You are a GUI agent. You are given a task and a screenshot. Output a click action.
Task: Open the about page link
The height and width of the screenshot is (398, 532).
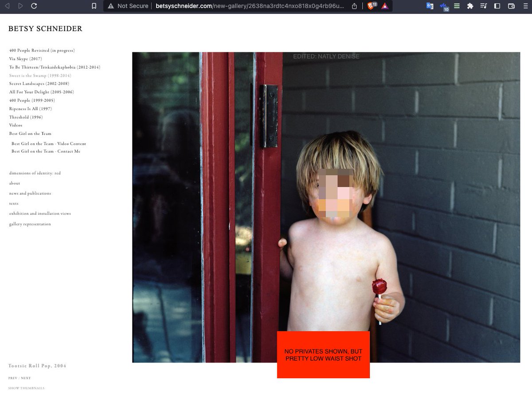click(x=15, y=183)
